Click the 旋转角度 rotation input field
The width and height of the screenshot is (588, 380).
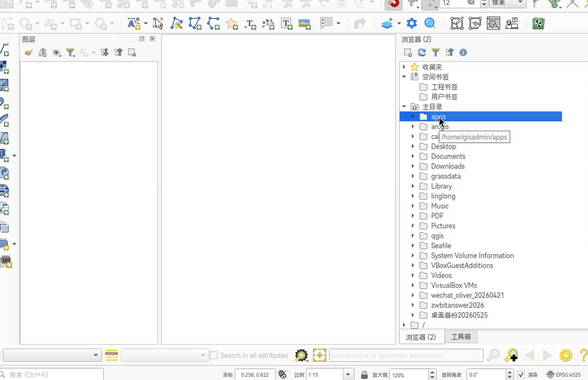pos(486,374)
